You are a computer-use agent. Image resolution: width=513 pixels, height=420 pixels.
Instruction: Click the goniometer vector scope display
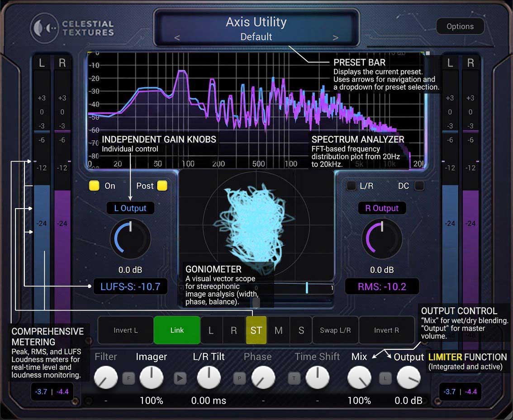pyautogui.click(x=256, y=226)
